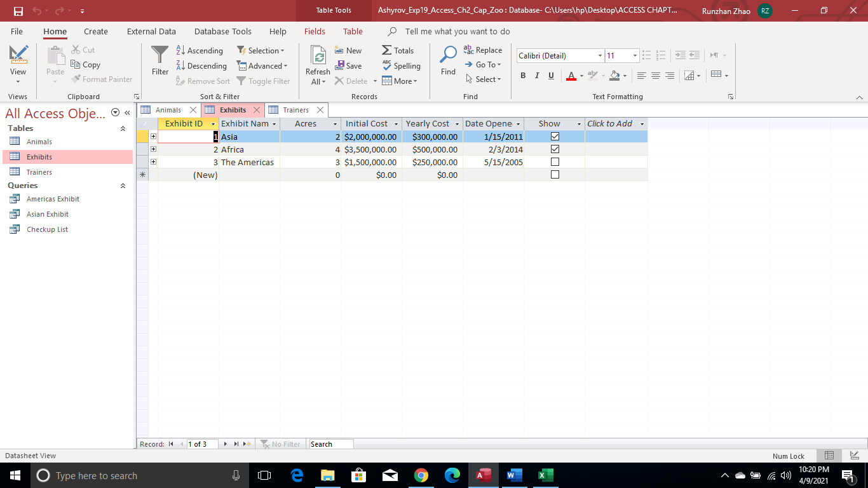Save the current record
868x488 pixels.
click(x=348, y=65)
